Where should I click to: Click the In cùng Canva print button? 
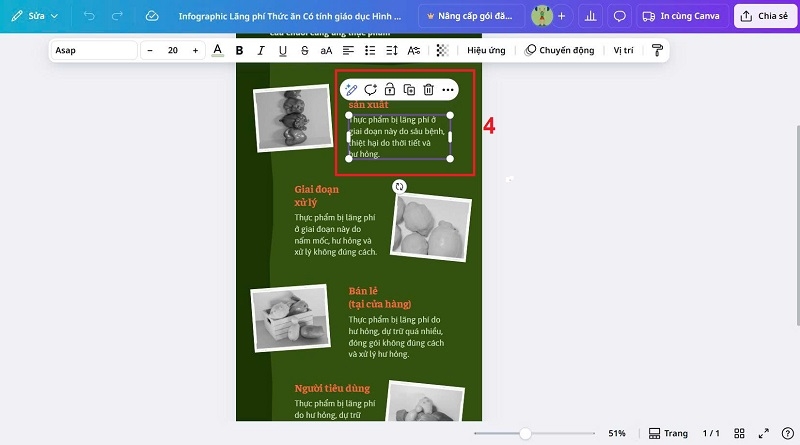click(681, 16)
